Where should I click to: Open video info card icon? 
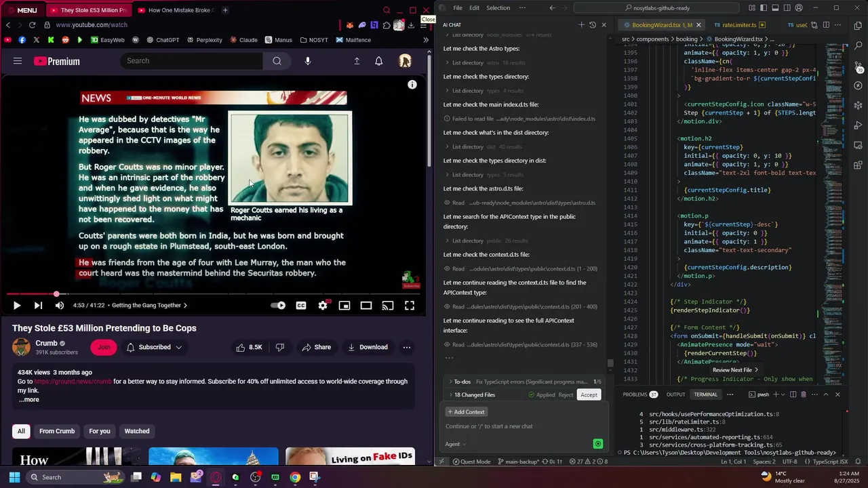point(412,85)
